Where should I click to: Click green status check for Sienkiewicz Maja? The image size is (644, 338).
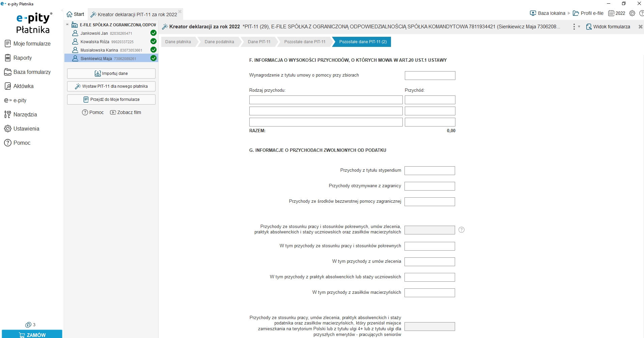pos(153,58)
